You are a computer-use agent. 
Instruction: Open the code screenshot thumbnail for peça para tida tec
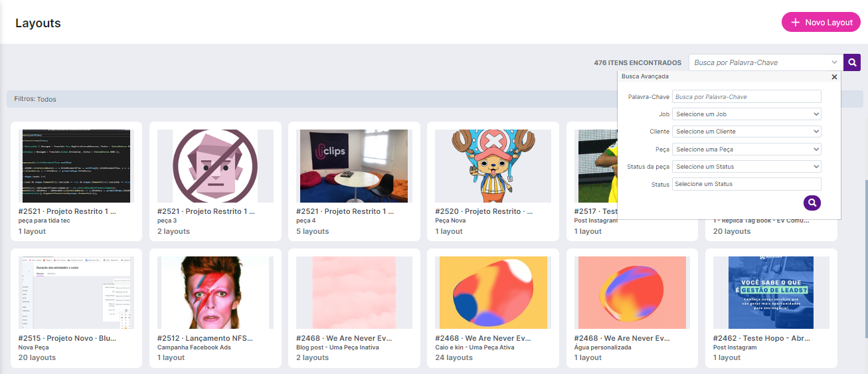tap(76, 166)
